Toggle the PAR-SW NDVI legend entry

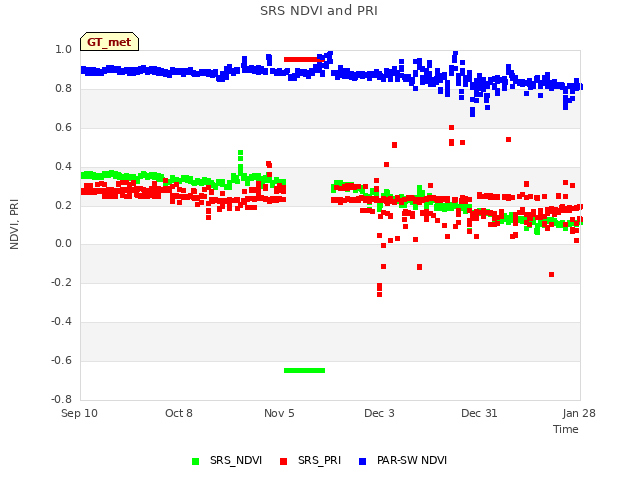(403, 460)
